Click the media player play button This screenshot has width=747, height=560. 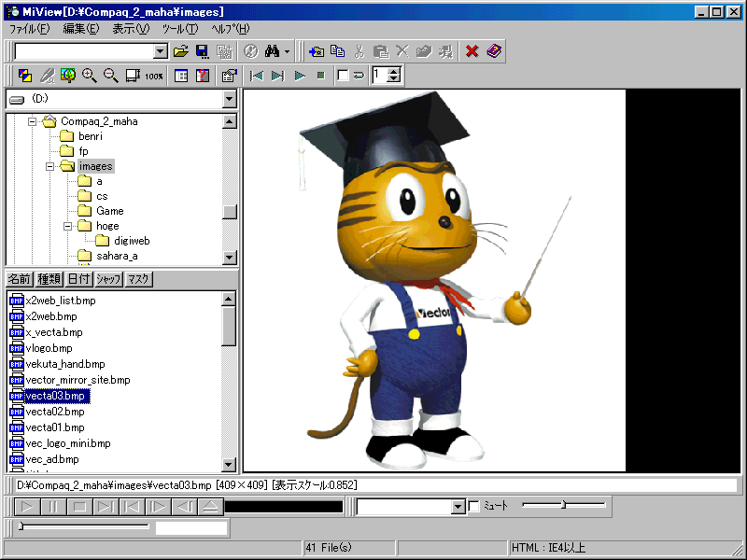click(x=27, y=506)
